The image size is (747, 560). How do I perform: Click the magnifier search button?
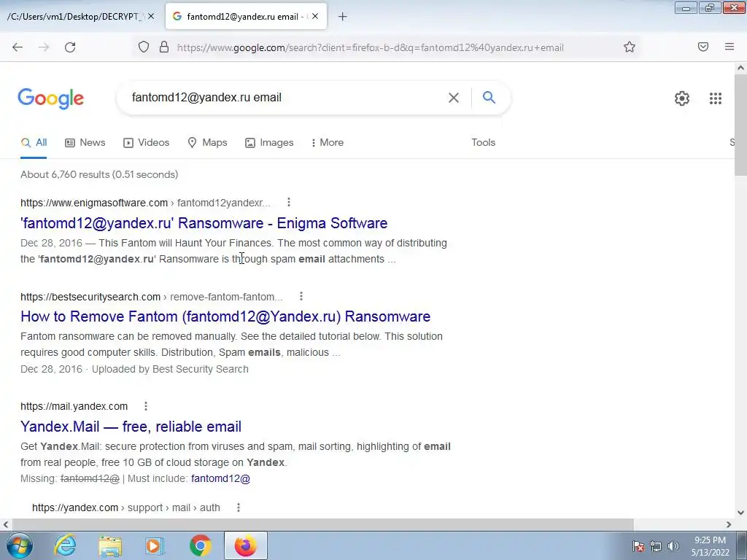point(489,98)
